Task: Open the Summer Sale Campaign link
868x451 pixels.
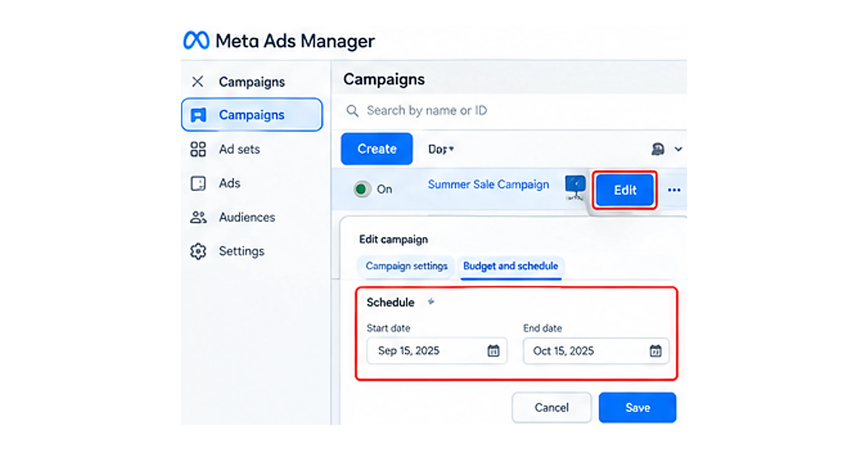Action: tap(488, 184)
